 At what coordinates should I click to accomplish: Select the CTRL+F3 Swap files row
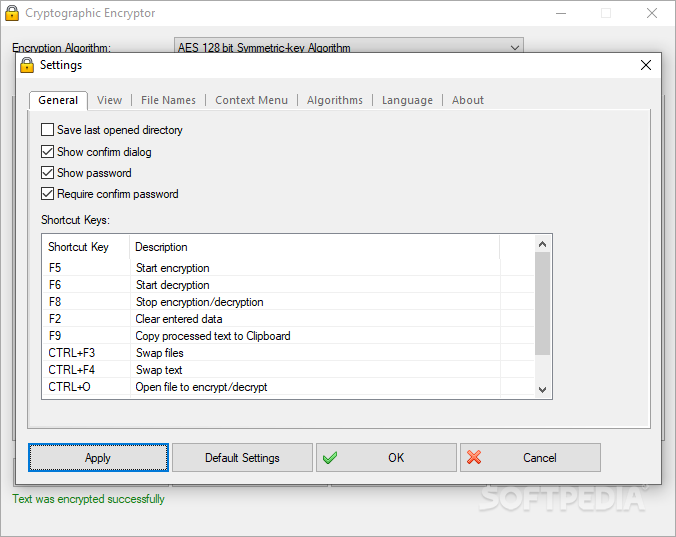(288, 353)
